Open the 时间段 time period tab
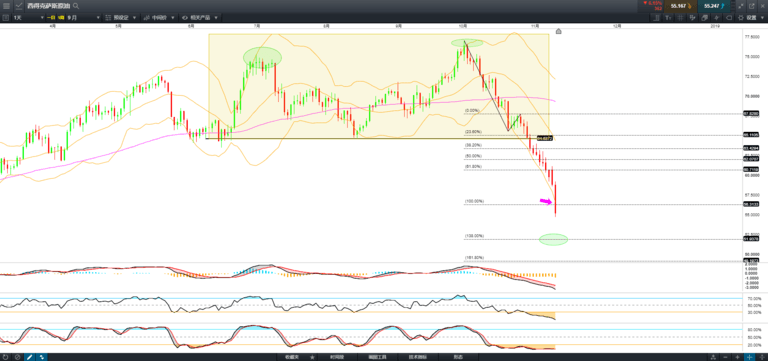Image resolution: width=768 pixels, height=361 pixels. [336, 357]
